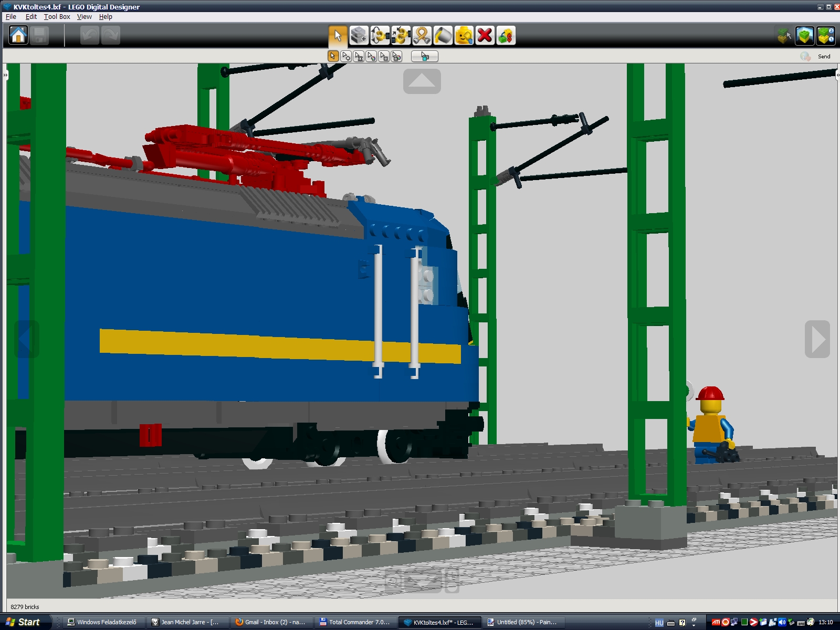The width and height of the screenshot is (840, 630).
Task: Rotate camera view right with arrow
Action: [x=817, y=339]
